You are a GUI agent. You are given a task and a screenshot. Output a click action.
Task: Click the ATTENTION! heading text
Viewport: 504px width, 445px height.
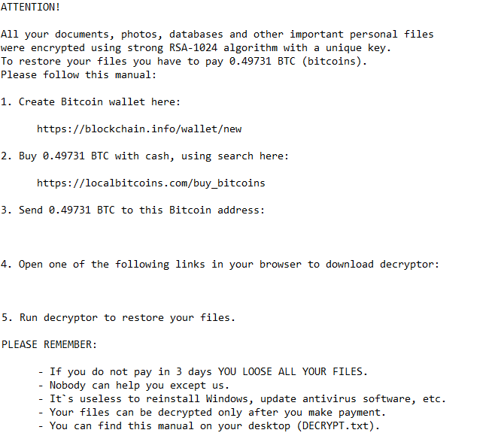(x=31, y=7)
